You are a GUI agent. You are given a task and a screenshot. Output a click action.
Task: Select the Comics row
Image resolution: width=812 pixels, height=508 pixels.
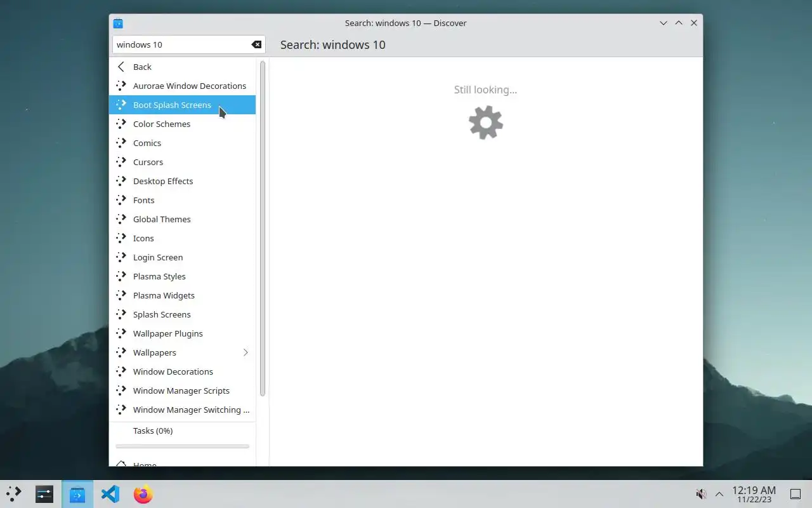click(183, 143)
